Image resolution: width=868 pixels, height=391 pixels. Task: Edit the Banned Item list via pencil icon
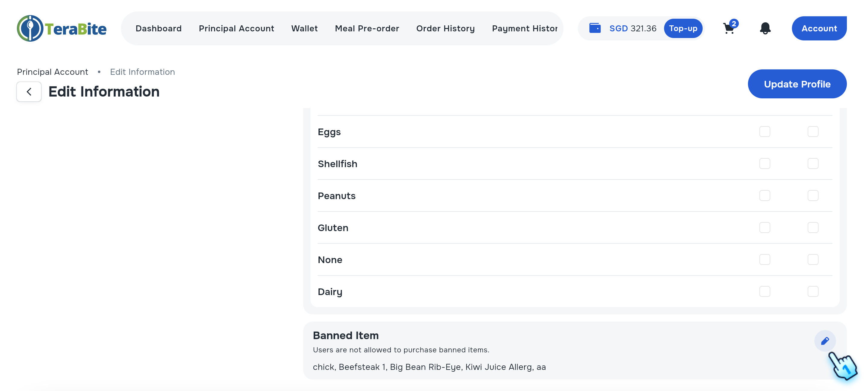[825, 341]
